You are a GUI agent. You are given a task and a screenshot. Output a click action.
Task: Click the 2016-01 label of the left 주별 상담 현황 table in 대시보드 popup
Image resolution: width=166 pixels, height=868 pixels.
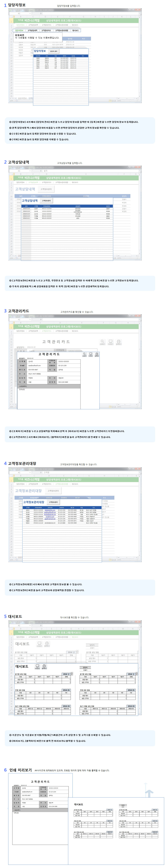(x=66, y=690)
